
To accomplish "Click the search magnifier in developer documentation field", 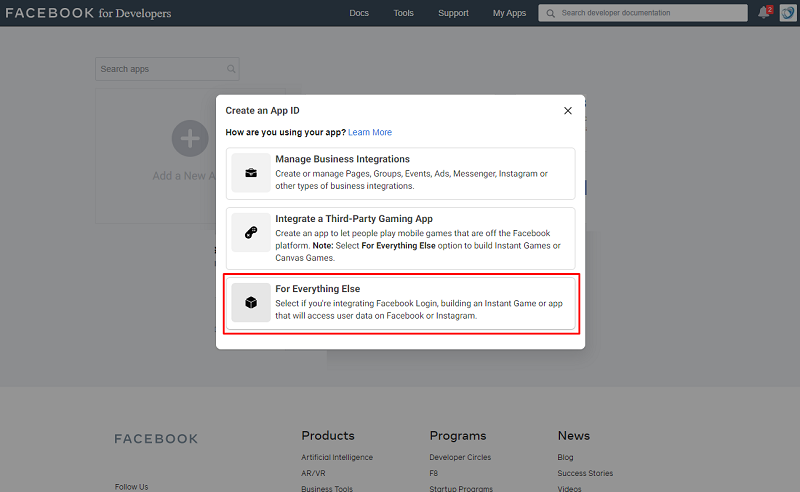I will click(551, 13).
